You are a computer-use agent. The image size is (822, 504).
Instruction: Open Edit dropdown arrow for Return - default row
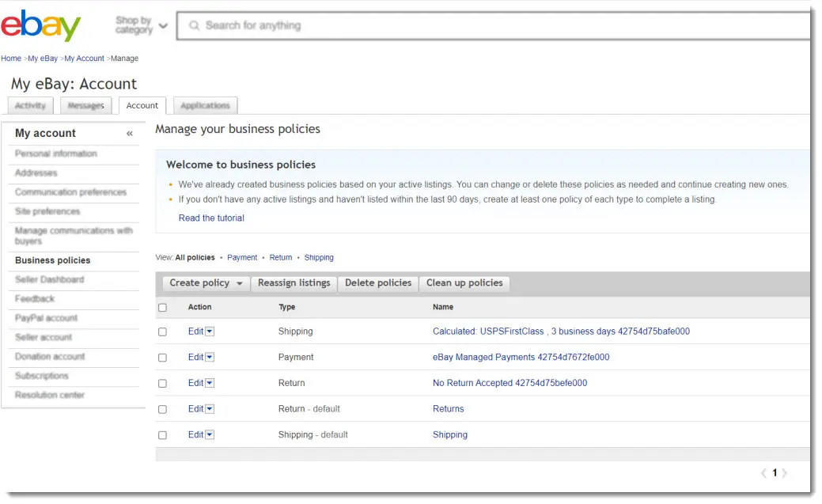tap(210, 408)
